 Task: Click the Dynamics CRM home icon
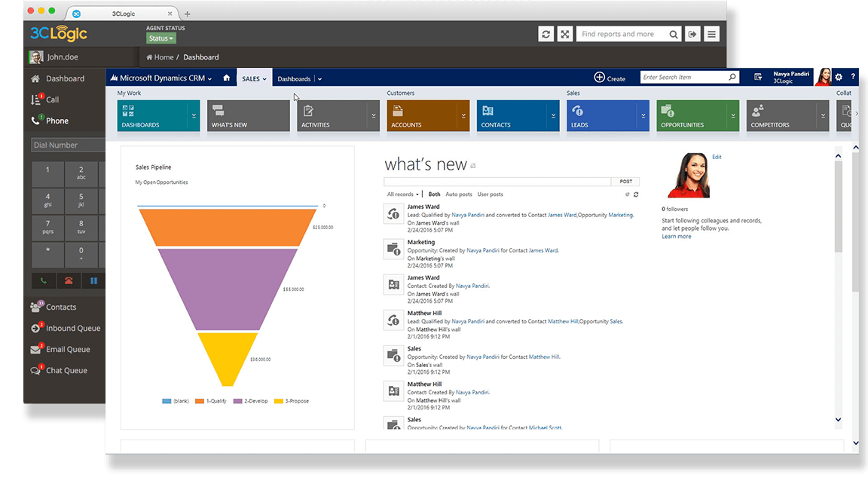pyautogui.click(x=226, y=78)
